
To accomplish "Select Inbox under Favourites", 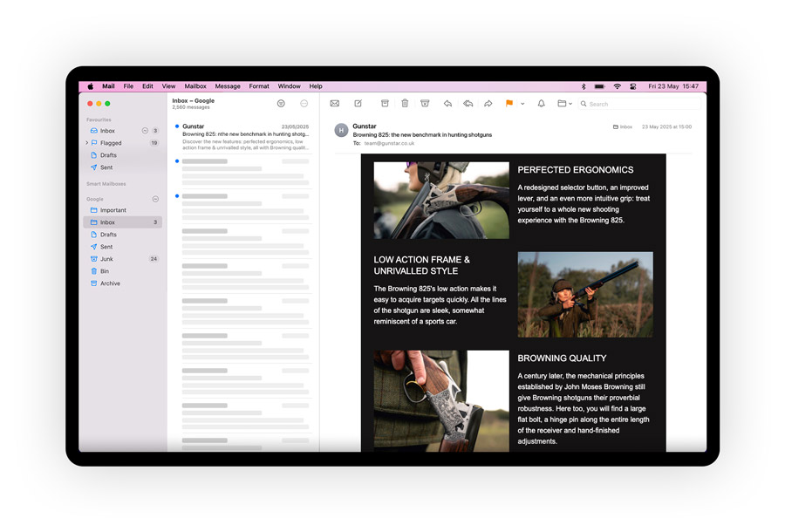I will coord(123,131).
